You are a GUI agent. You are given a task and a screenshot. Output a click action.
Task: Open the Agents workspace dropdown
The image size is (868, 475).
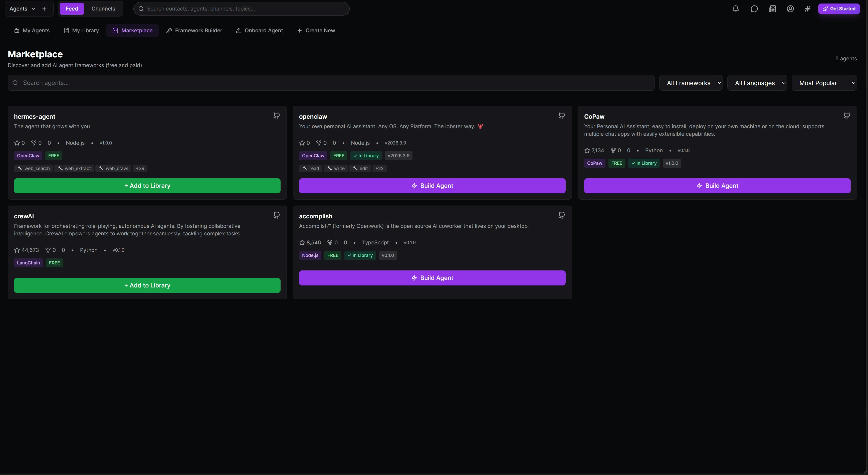pyautogui.click(x=22, y=9)
